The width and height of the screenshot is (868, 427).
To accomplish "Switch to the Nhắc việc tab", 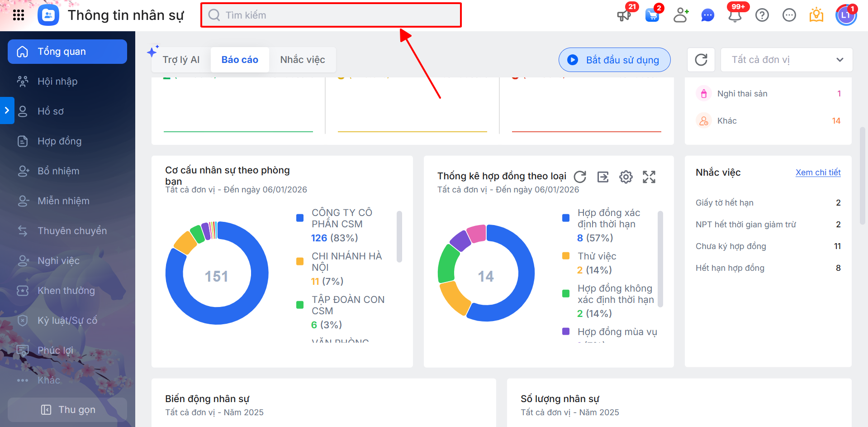I will point(303,60).
